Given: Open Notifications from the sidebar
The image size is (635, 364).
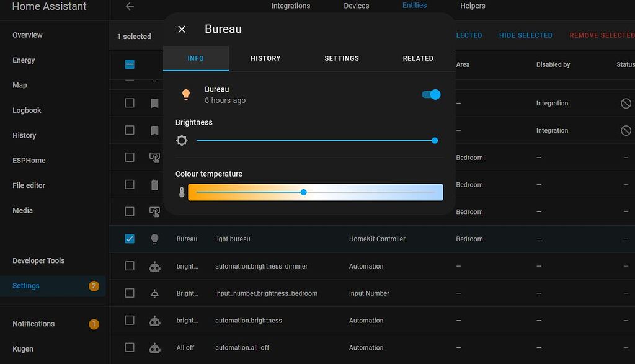Looking at the screenshot, I should (33, 323).
